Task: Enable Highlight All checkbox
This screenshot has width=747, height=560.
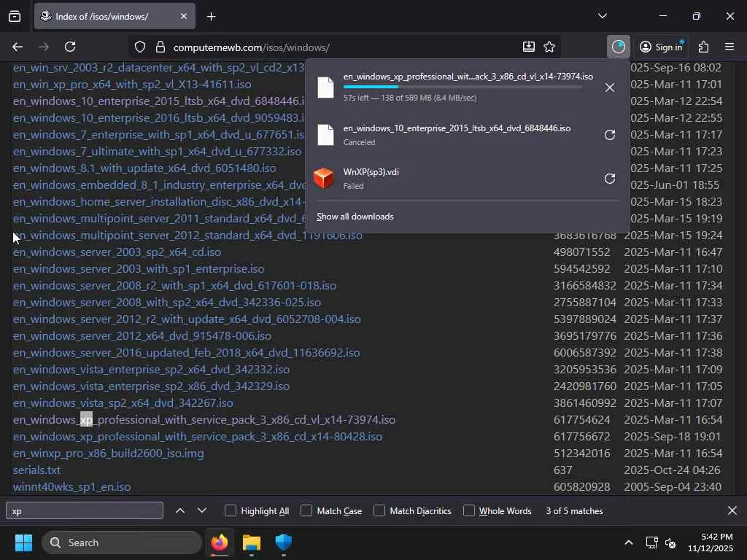Action: pyautogui.click(x=230, y=510)
